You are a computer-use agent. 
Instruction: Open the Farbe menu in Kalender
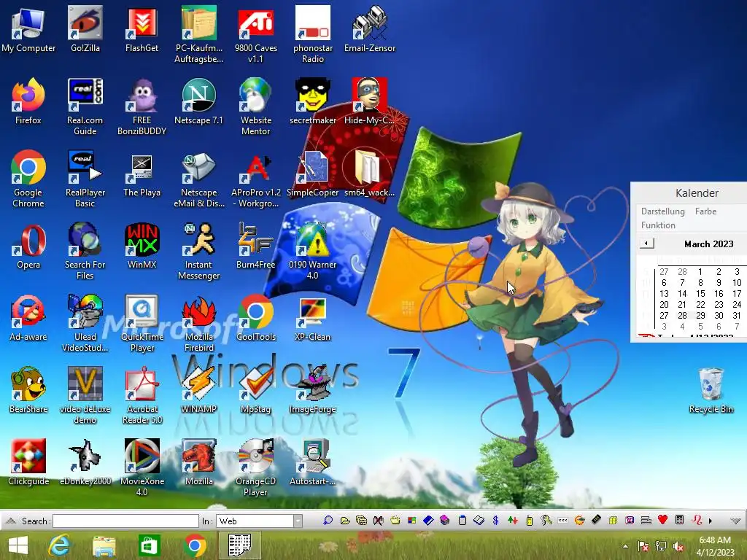tap(705, 211)
